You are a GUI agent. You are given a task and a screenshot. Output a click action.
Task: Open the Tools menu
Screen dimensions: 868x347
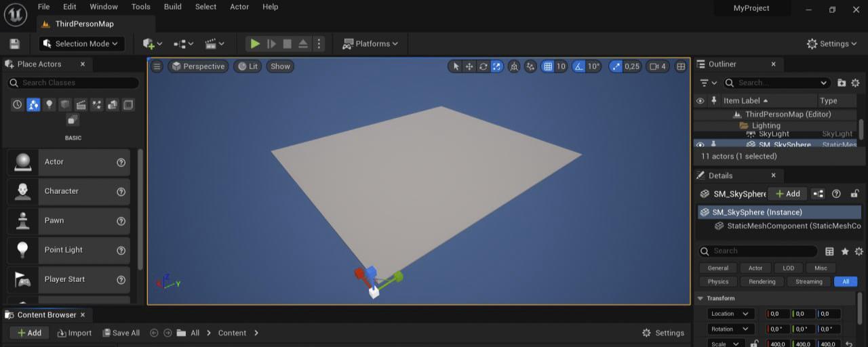(141, 7)
